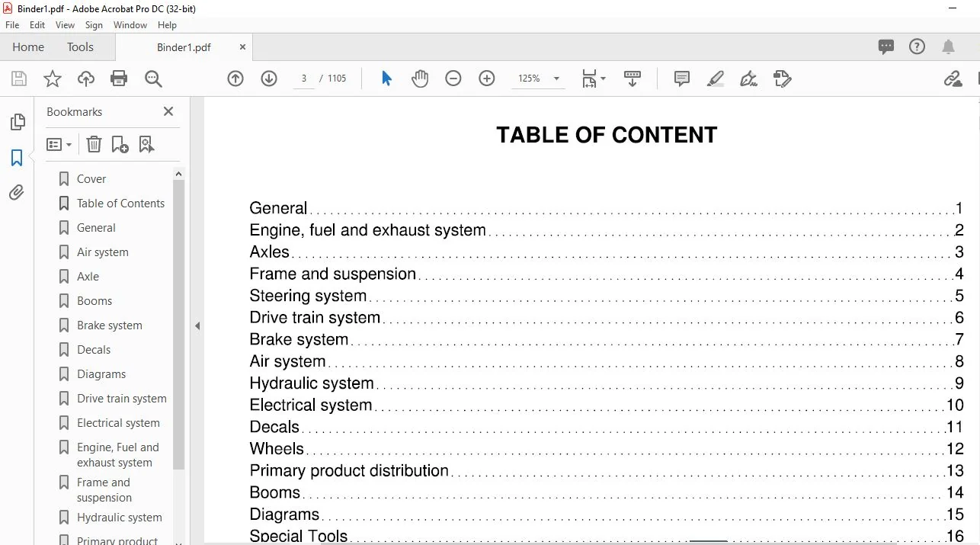
Task: Close the Bookmarks panel
Action: (168, 111)
